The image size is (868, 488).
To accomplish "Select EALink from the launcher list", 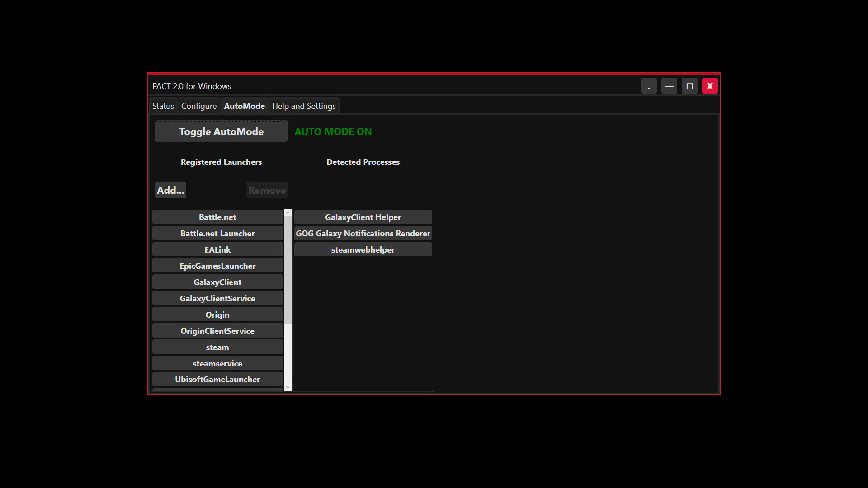I will pyautogui.click(x=217, y=249).
